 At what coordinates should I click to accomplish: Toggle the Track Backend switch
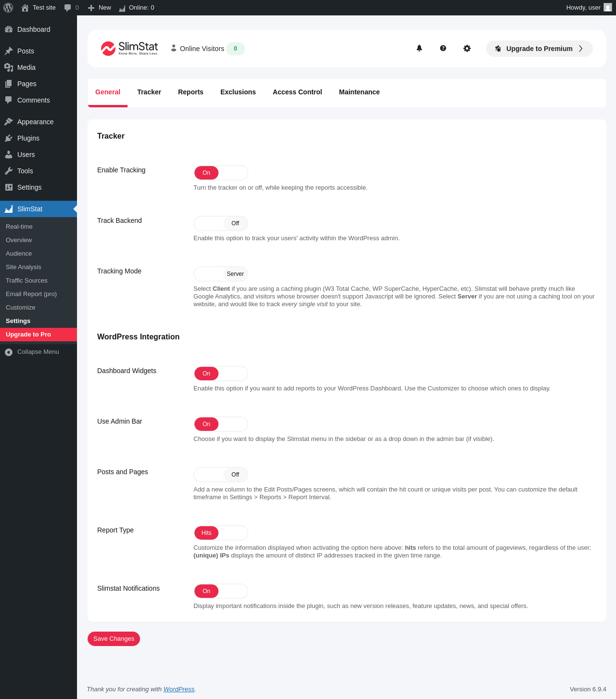[221, 223]
